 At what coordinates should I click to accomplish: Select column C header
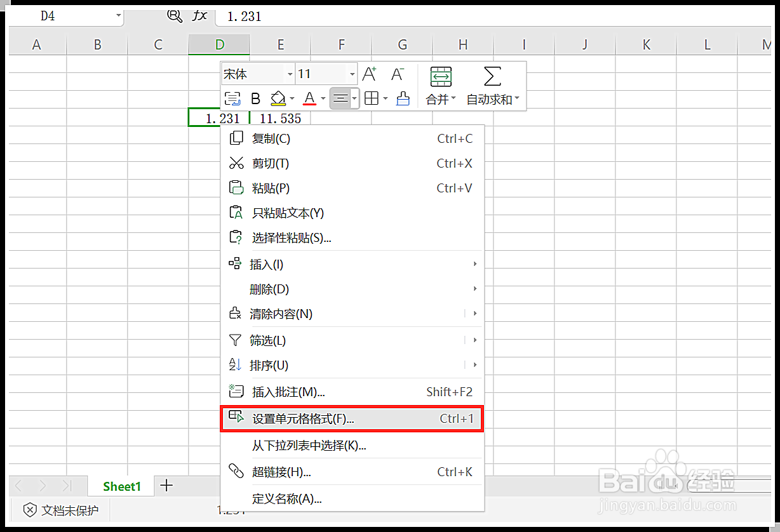(x=158, y=44)
